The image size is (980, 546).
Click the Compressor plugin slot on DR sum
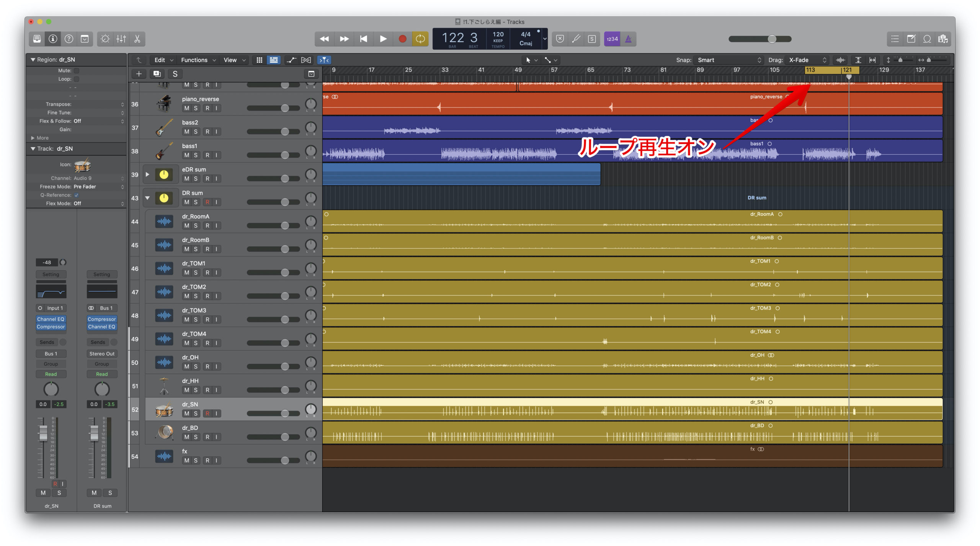tap(101, 319)
